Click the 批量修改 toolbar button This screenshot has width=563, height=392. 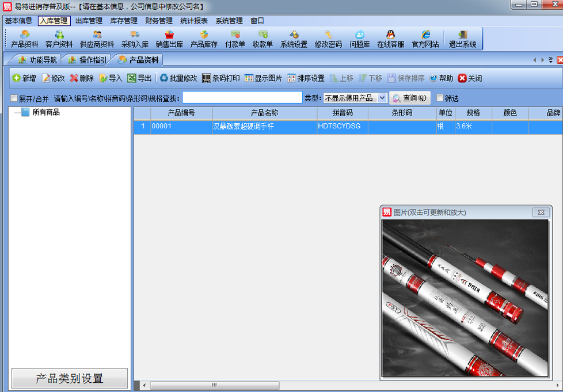[x=178, y=78]
